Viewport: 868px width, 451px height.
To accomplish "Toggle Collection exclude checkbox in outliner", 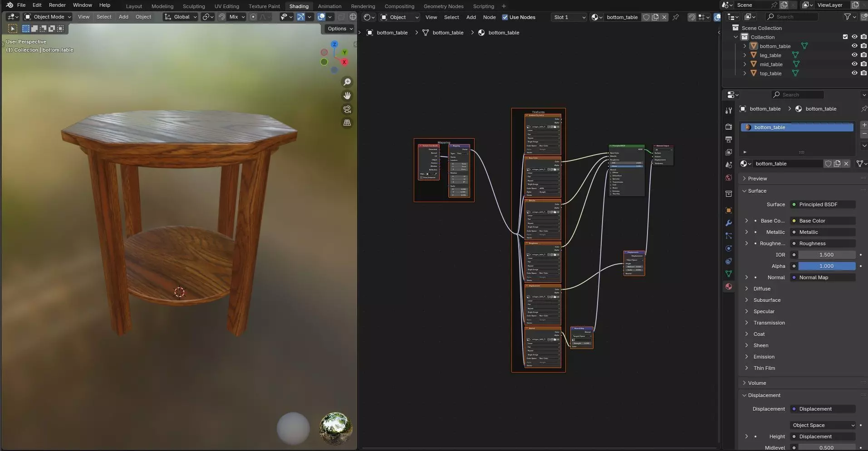I will tap(845, 37).
